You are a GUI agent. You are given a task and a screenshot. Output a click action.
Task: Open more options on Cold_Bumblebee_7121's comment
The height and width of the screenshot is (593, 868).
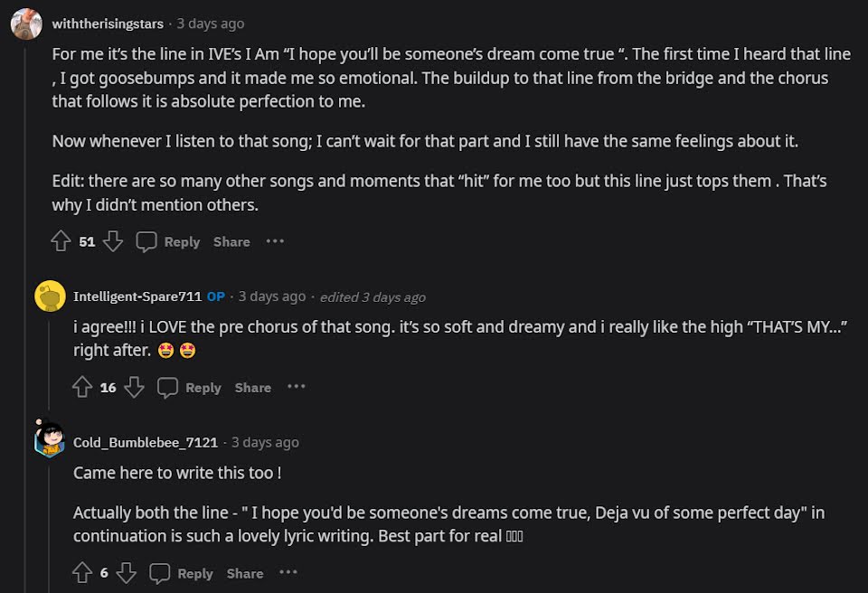288,573
